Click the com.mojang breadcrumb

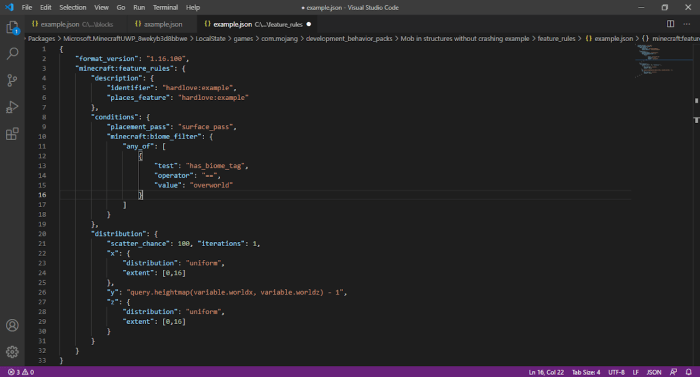279,38
